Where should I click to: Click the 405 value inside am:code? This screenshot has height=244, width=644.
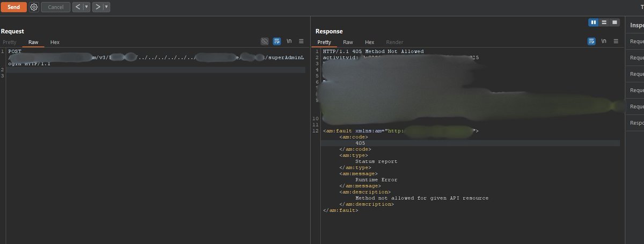pos(360,143)
